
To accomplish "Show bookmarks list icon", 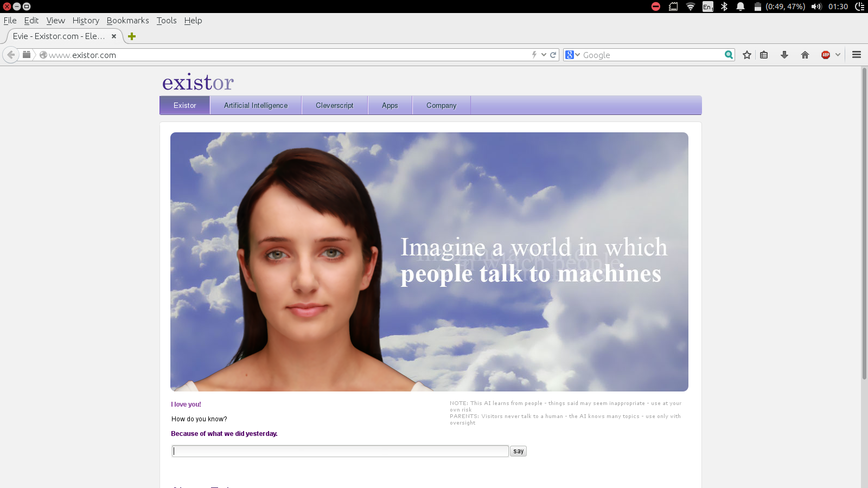I will pyautogui.click(x=764, y=55).
